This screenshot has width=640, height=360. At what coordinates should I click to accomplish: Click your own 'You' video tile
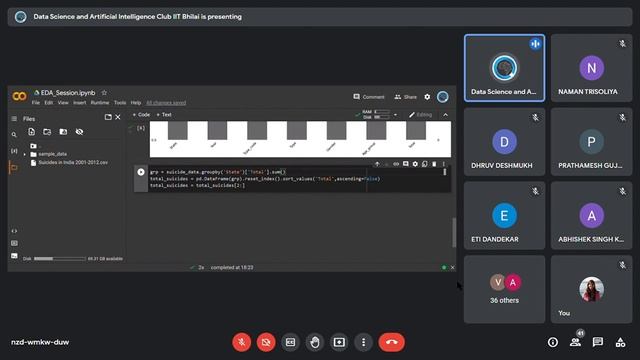pos(591,289)
